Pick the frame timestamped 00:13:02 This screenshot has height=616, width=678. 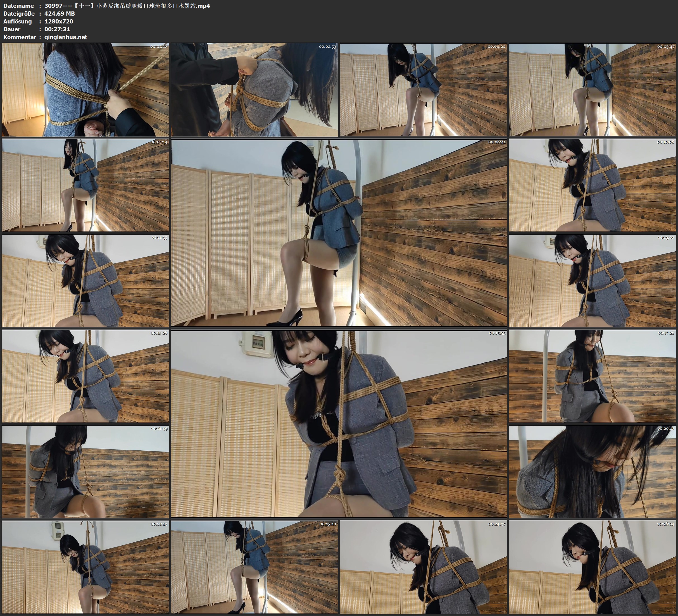pos(593,281)
